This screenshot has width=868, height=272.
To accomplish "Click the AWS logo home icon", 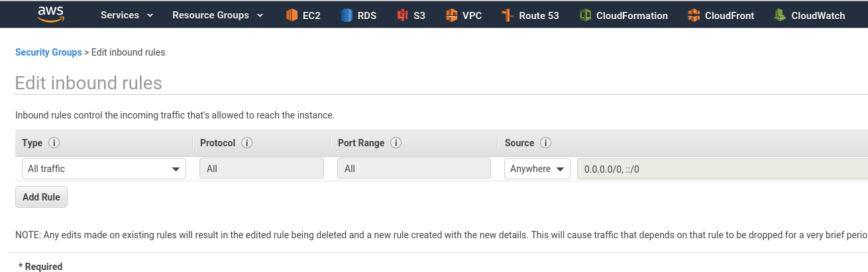I will [50, 13].
